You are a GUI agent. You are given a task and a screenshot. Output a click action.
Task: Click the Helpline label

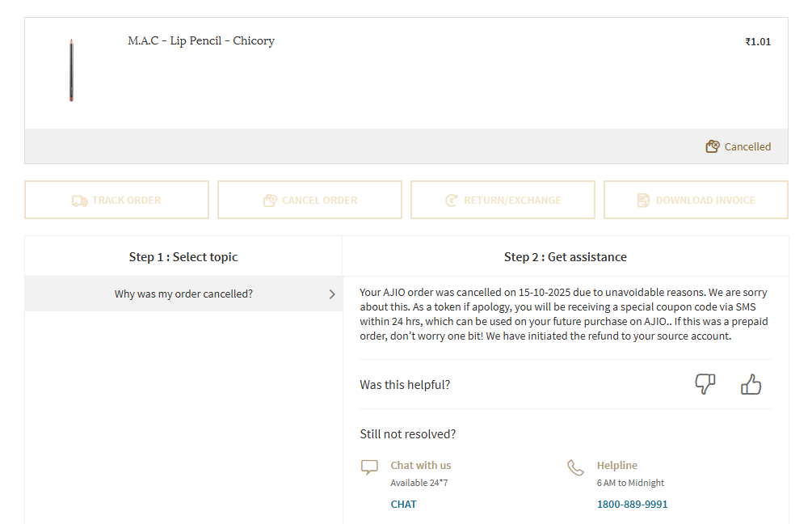coord(616,466)
